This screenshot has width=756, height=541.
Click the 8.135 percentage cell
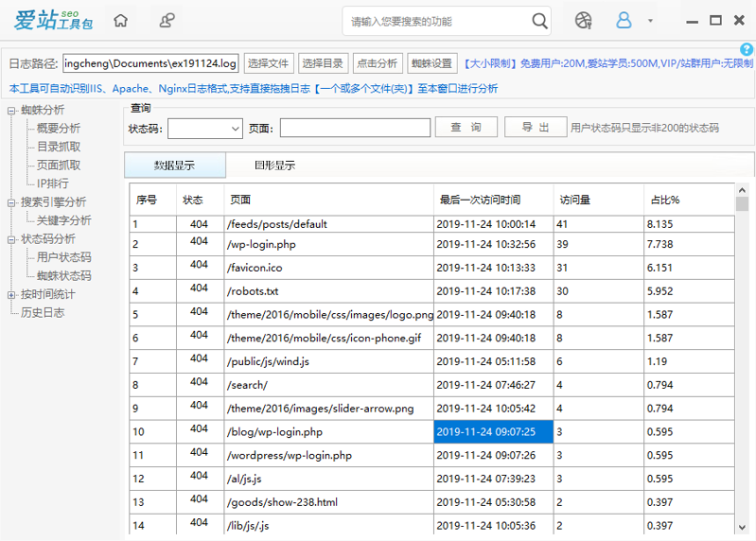pos(689,224)
